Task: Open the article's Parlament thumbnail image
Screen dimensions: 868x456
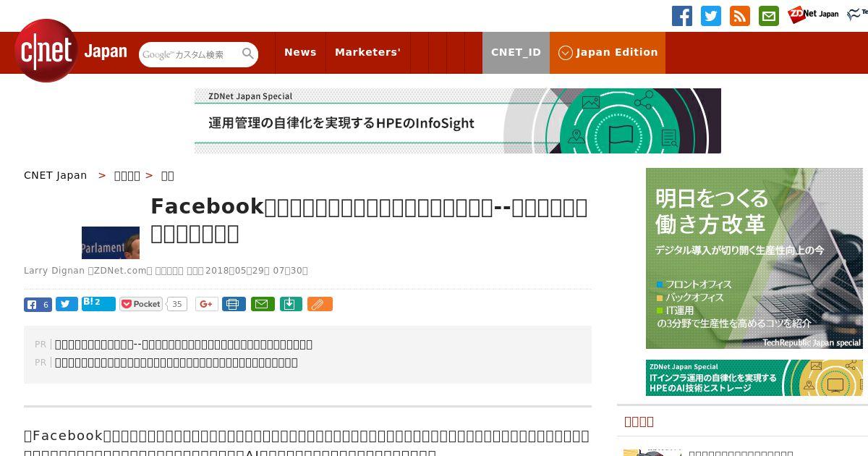Action: pyautogui.click(x=111, y=242)
